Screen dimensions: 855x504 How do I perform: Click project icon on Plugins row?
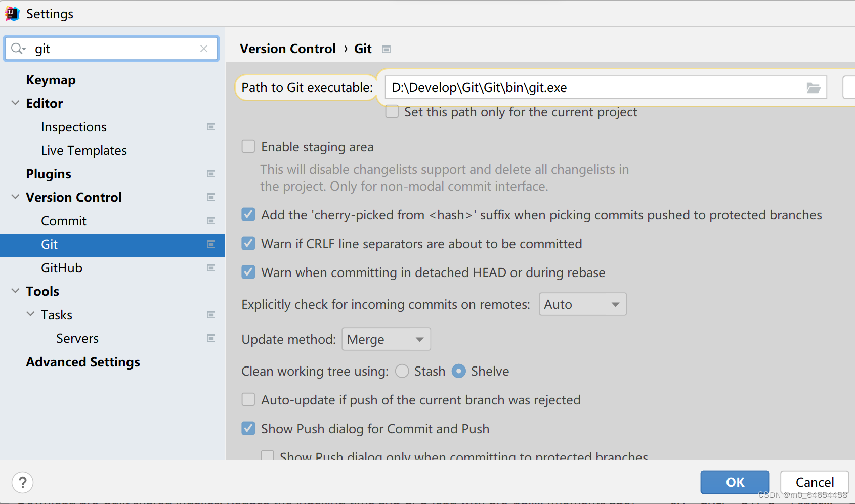(x=211, y=174)
